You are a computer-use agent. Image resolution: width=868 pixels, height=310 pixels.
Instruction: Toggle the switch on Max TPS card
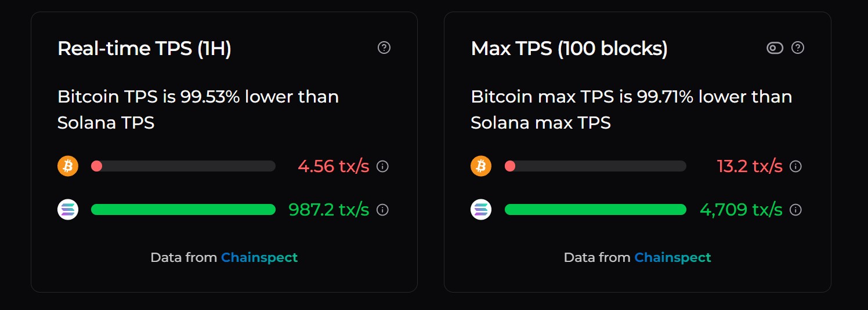pyautogui.click(x=775, y=48)
